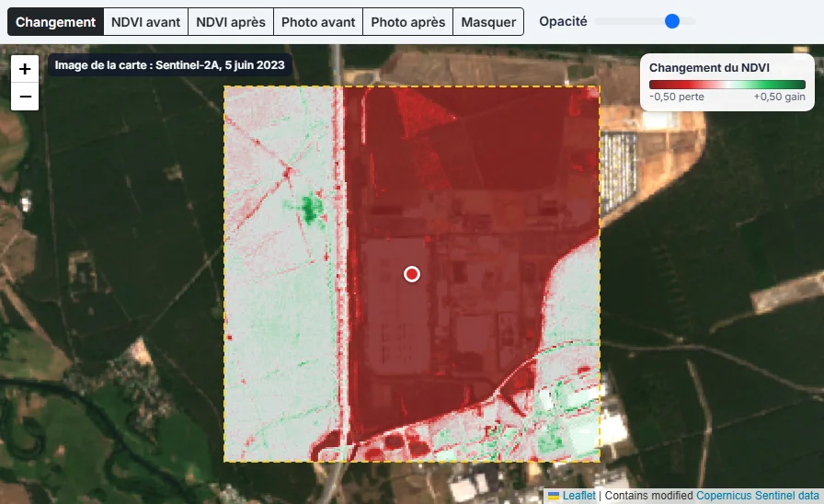The width and height of the screenshot is (824, 504).
Task: Click the red circle marker on map
Action: 412,274
